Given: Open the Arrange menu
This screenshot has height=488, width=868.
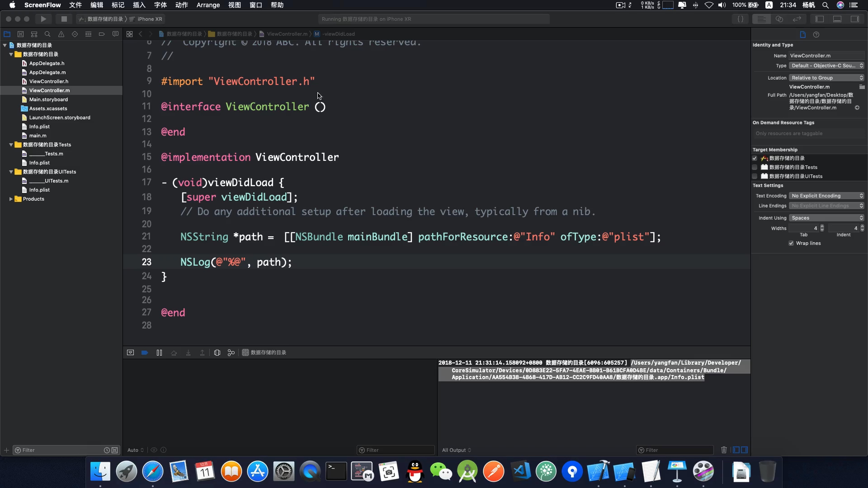Looking at the screenshot, I should [x=208, y=5].
